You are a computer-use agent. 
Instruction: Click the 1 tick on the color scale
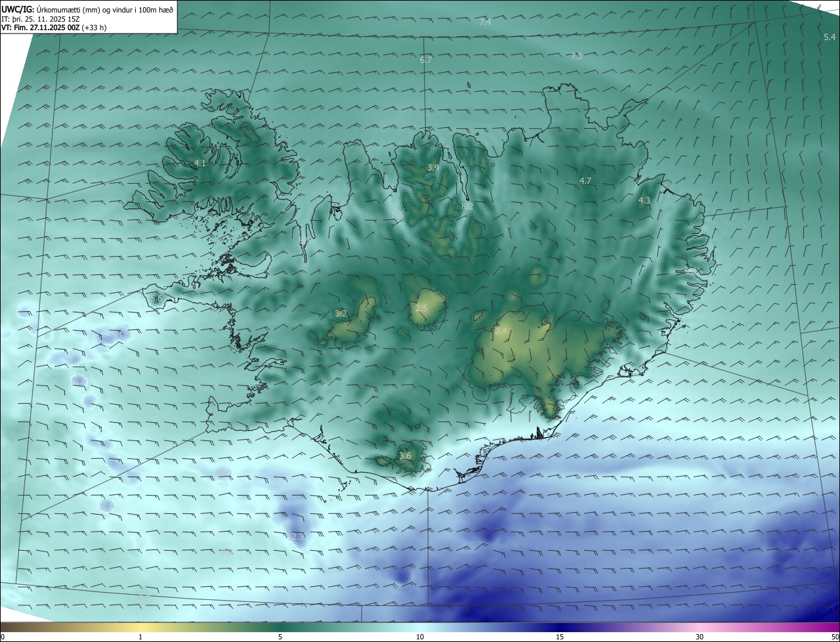[140, 637]
